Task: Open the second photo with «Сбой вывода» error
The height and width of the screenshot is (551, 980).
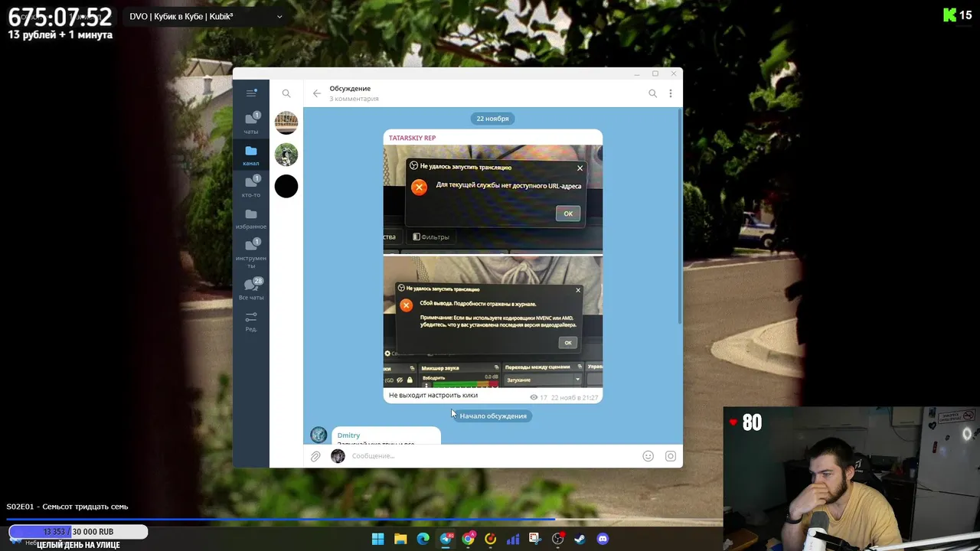Action: [493, 321]
